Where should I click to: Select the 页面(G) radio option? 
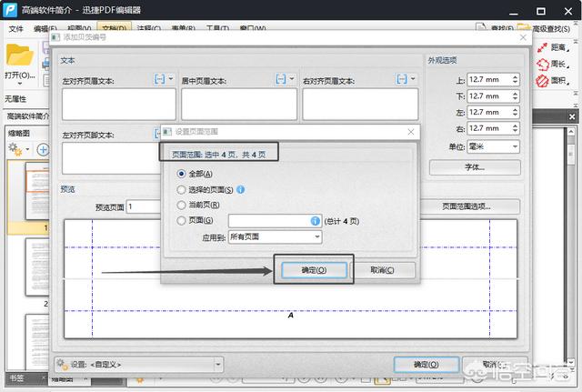[x=181, y=220]
